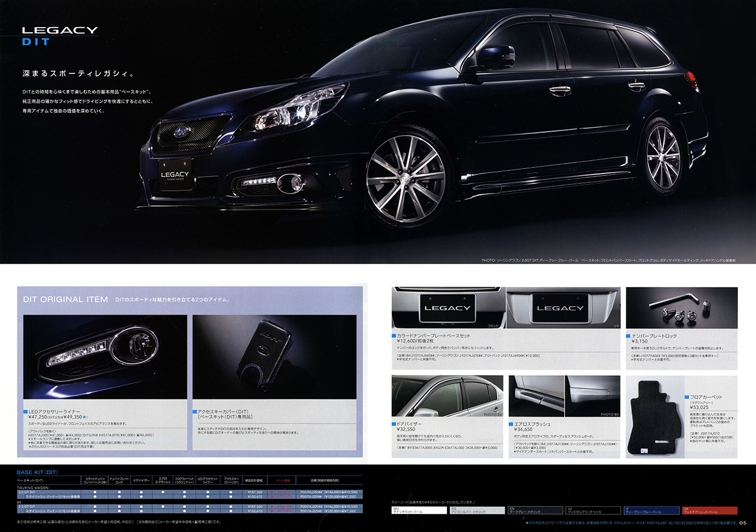The height and width of the screenshot is (532, 756).
Task: Open the LED accessory liner photo
Action: point(105,357)
